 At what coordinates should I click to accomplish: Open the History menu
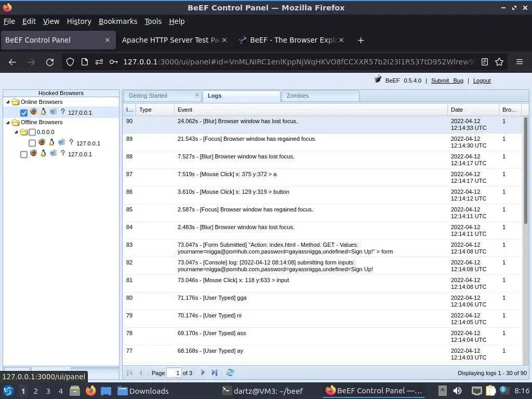(79, 21)
